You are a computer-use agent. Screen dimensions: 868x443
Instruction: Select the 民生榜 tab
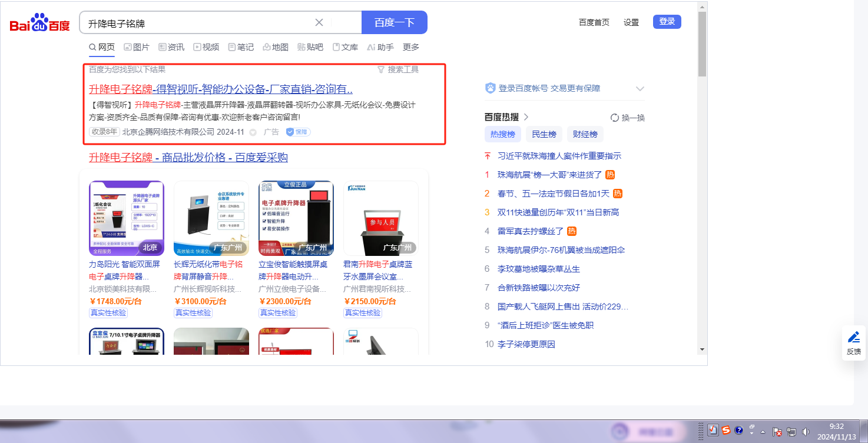[x=544, y=134]
